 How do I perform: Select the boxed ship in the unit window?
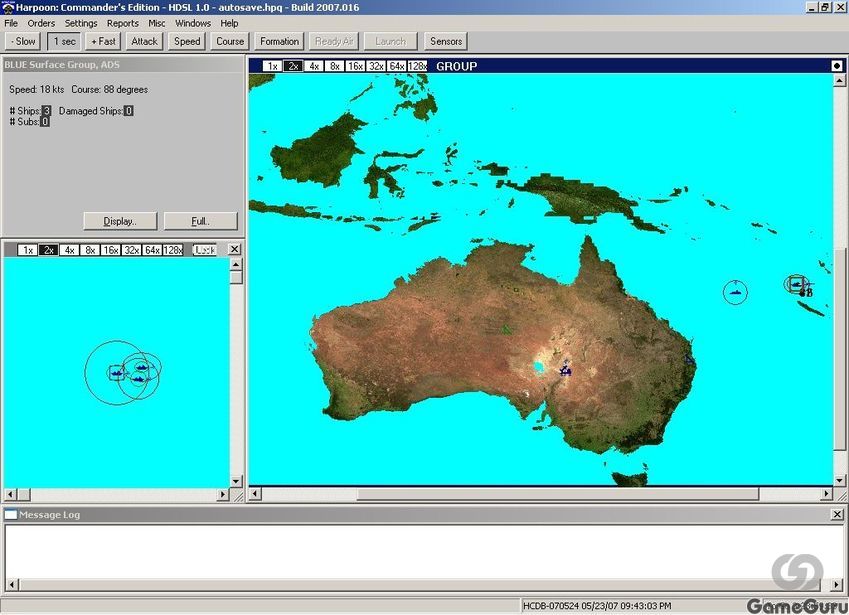coord(116,372)
